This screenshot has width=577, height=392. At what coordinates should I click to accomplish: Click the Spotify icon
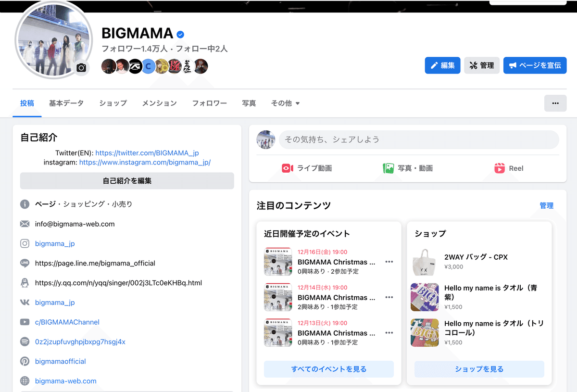click(25, 341)
